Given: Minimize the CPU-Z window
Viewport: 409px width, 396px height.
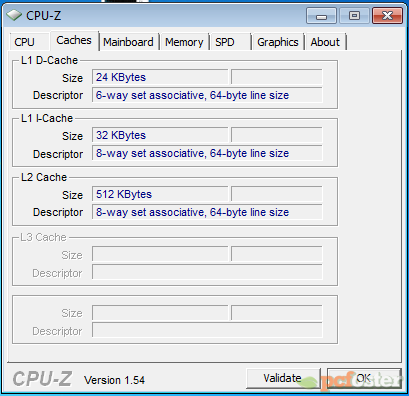Looking at the screenshot, I should point(321,16).
